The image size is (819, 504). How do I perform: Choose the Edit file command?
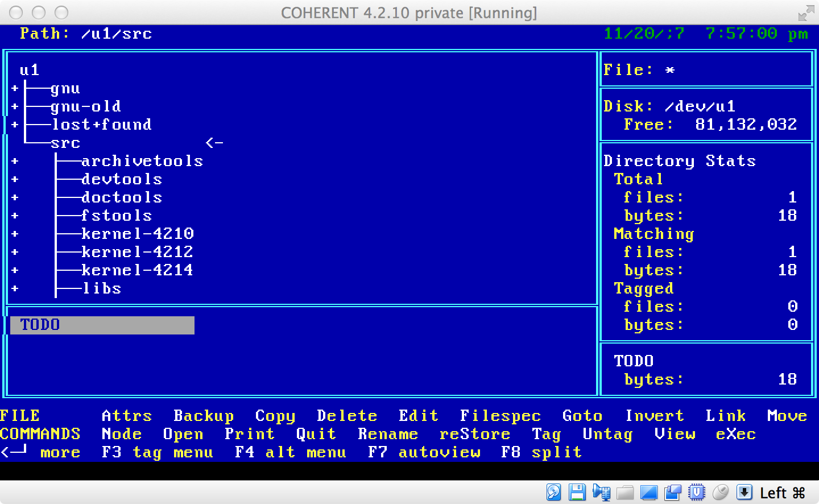[419, 416]
